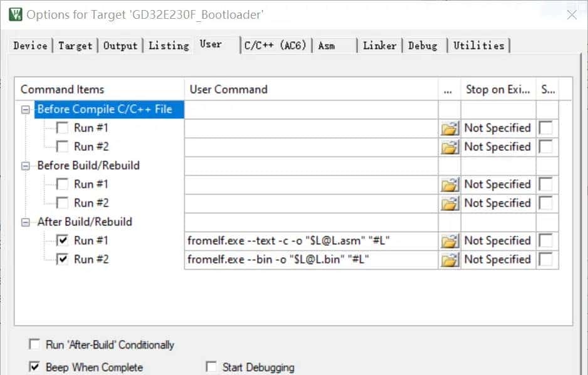The height and width of the screenshot is (375, 588).
Task: Toggle Beep When Complete option
Action: tap(34, 367)
